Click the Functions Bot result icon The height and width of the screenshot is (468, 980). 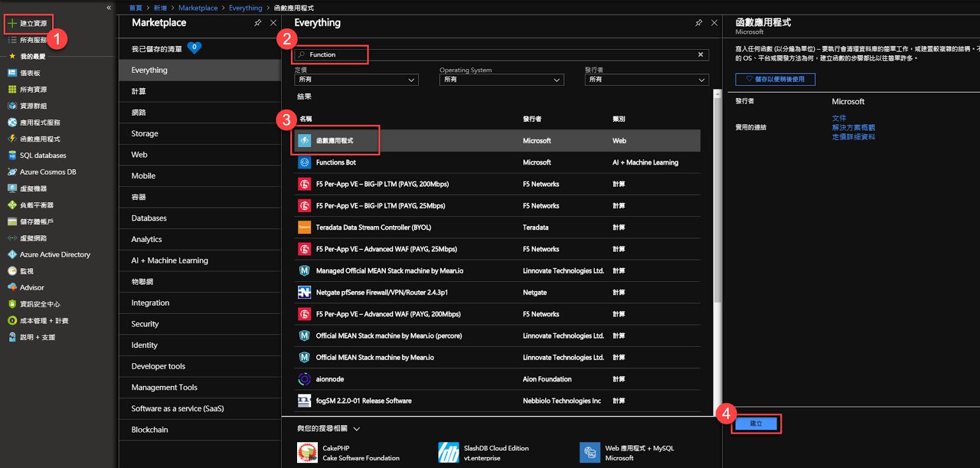[304, 162]
